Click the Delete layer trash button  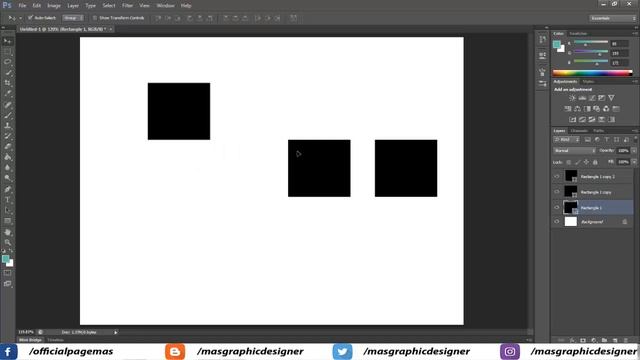pos(626,340)
